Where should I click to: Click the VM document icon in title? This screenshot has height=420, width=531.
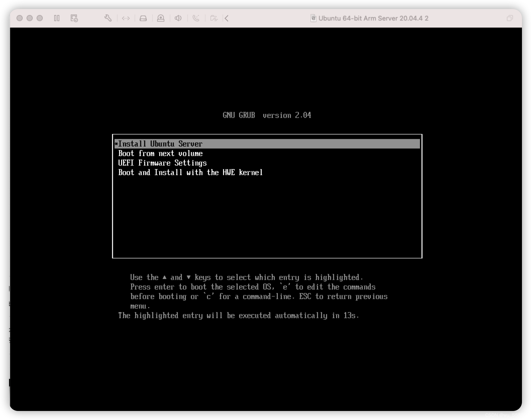pos(313,18)
